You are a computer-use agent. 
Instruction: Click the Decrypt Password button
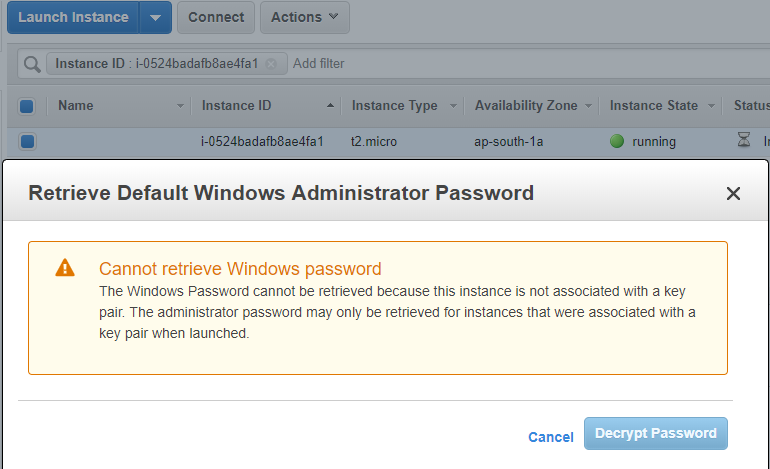pyautogui.click(x=656, y=434)
